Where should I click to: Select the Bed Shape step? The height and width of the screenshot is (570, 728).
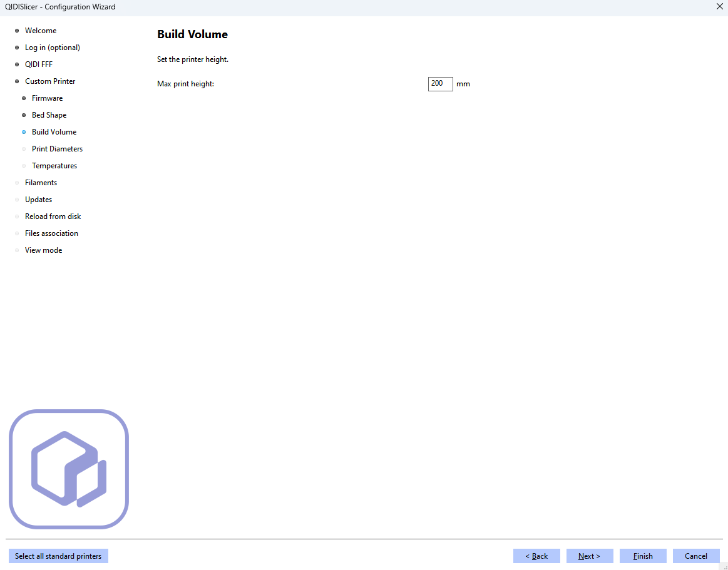(x=49, y=115)
